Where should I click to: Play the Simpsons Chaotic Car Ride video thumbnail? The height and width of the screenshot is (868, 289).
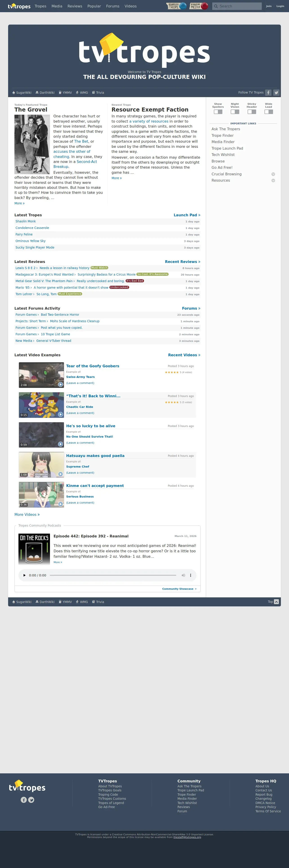point(41,405)
